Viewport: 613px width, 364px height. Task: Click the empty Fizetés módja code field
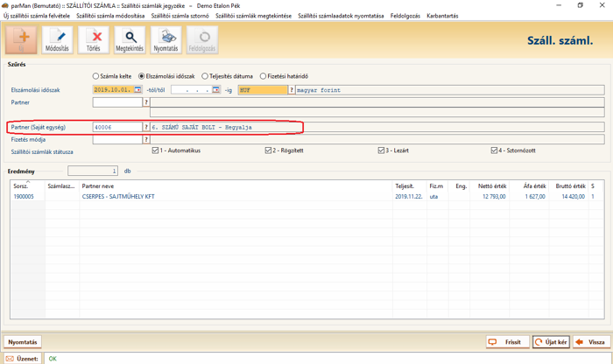pyautogui.click(x=117, y=139)
